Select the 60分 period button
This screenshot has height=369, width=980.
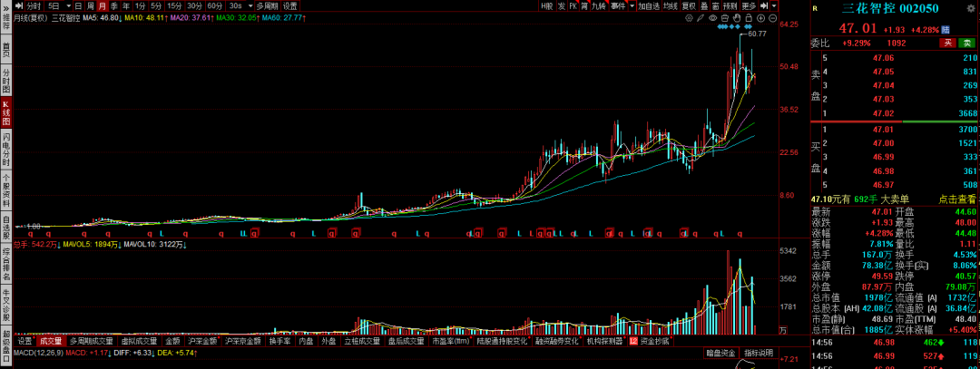coord(214,5)
